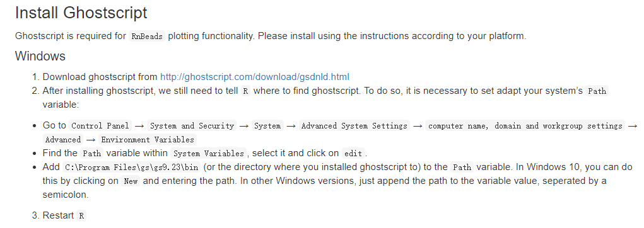Click the Advanced code label before Environment Variables
This screenshot has height=228, width=644.
(63, 140)
